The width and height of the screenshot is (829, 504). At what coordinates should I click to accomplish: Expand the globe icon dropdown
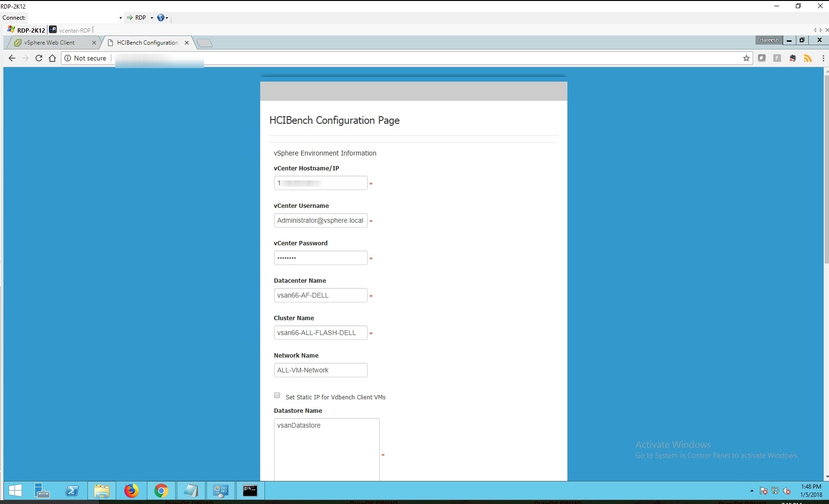pos(167,18)
